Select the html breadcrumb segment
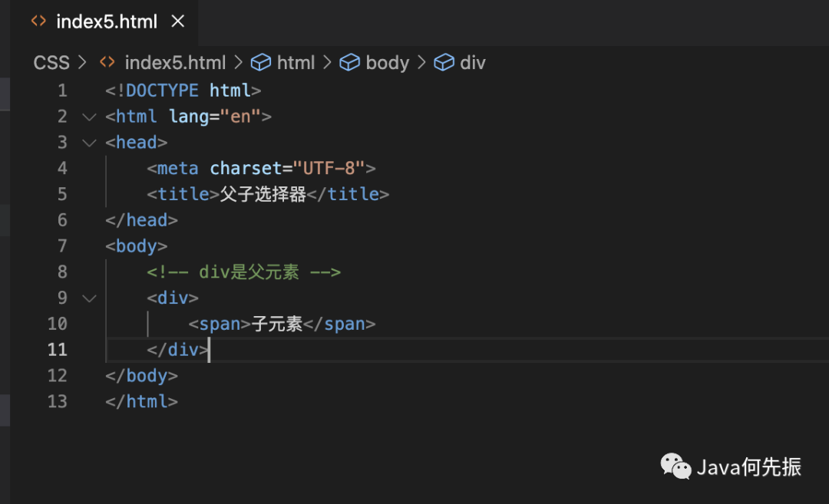This screenshot has height=504, width=829. coord(296,63)
